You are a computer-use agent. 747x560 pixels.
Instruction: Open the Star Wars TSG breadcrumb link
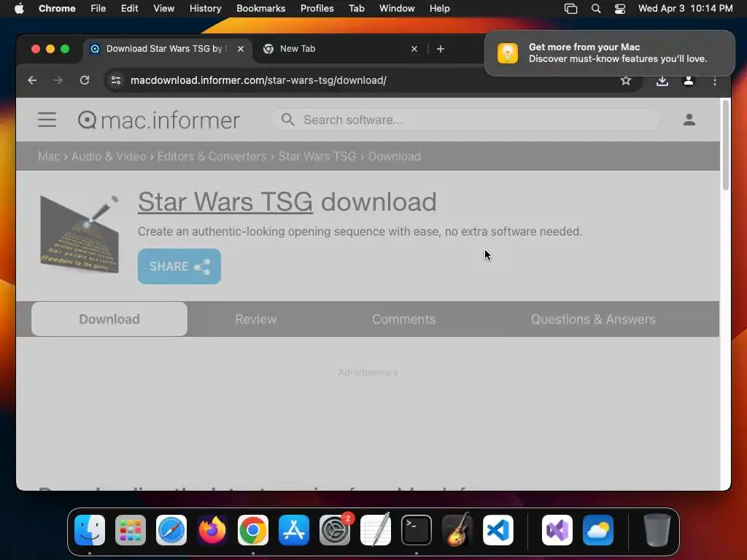(x=317, y=156)
